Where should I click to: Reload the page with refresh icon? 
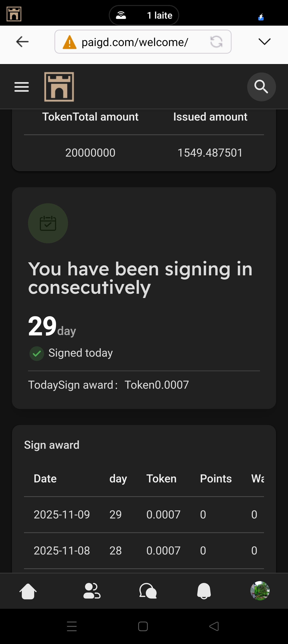click(216, 42)
